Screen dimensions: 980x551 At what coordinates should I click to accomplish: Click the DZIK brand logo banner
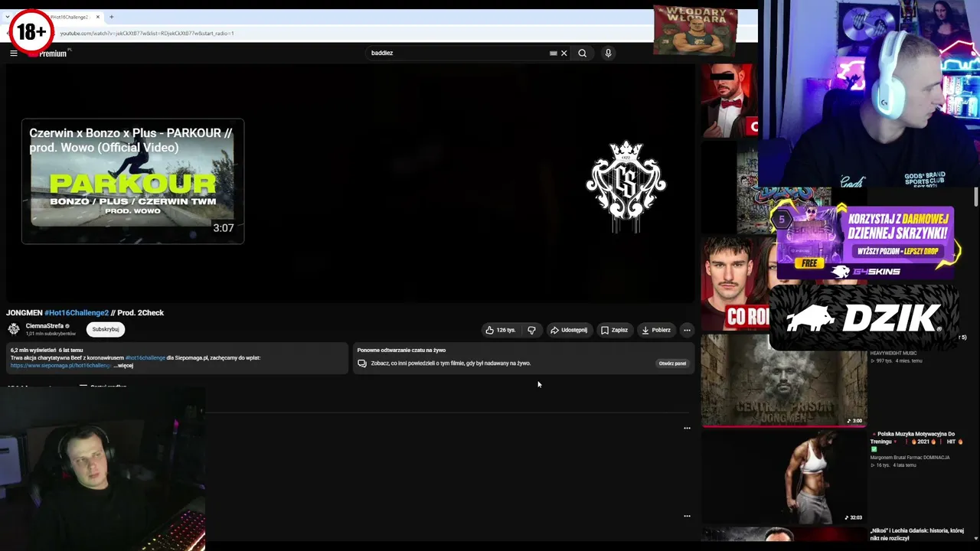click(864, 318)
